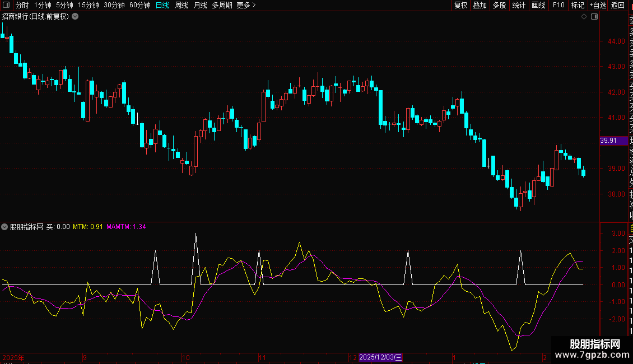
Task: Click the 叠加 overlay button
Action: (x=480, y=5)
